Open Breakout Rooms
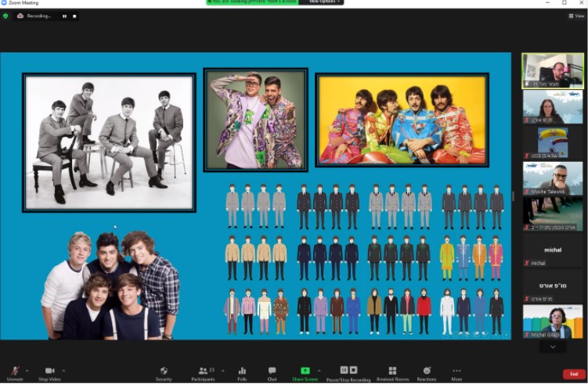 392,373
